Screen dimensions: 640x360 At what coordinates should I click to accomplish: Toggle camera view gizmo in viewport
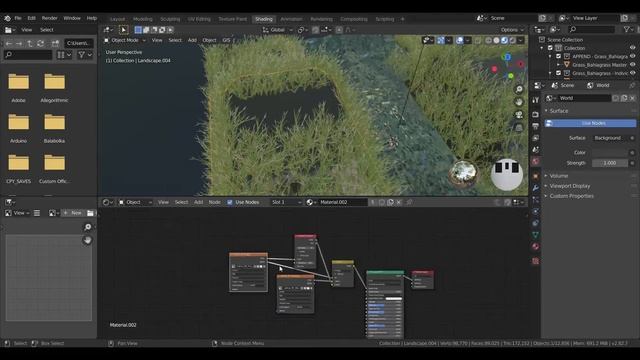[x=519, y=115]
